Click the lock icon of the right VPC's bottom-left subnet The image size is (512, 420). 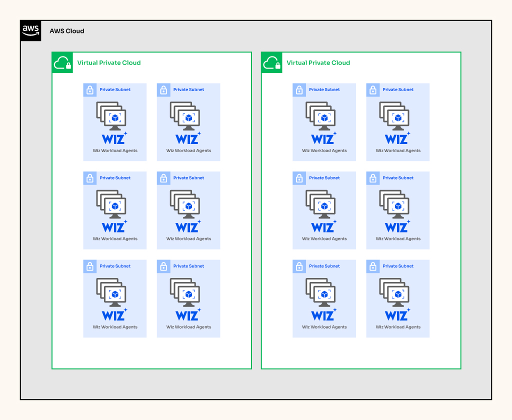click(299, 266)
